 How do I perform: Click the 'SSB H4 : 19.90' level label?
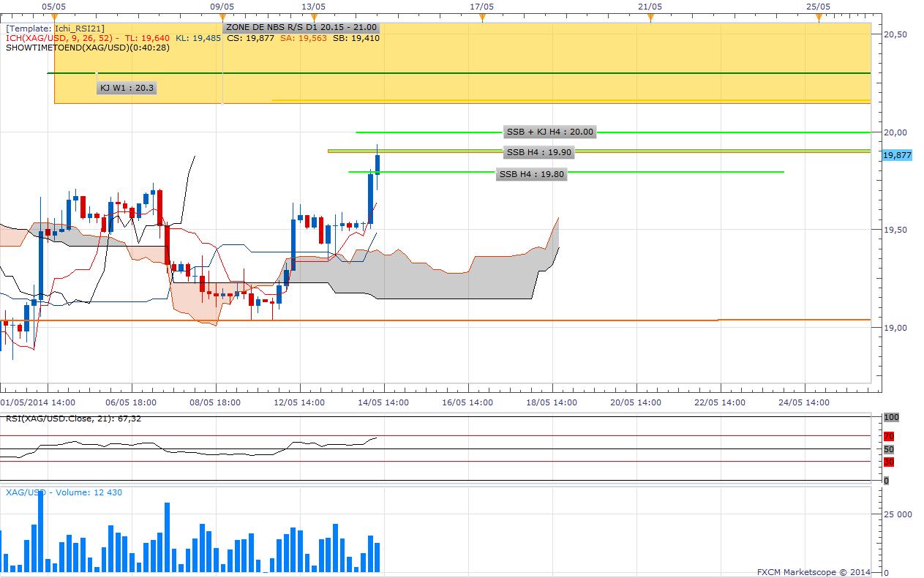click(539, 152)
